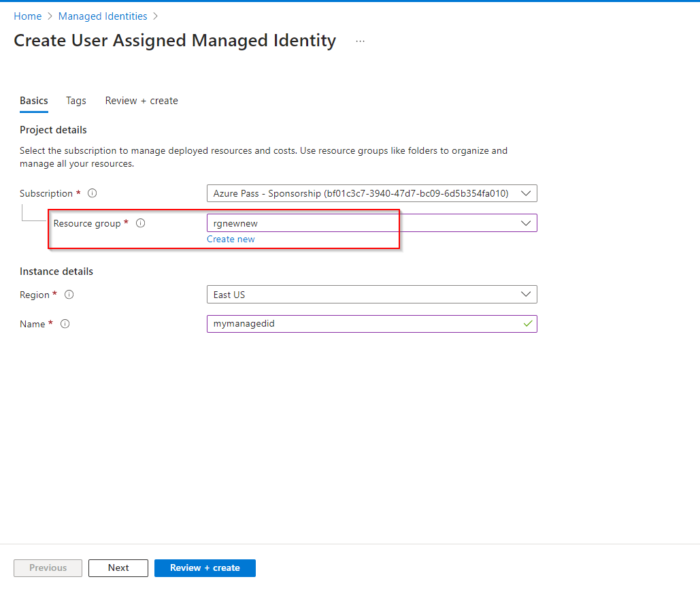Expand the Region dropdown set to East US
The width and height of the screenshot is (700, 592).
tap(371, 295)
